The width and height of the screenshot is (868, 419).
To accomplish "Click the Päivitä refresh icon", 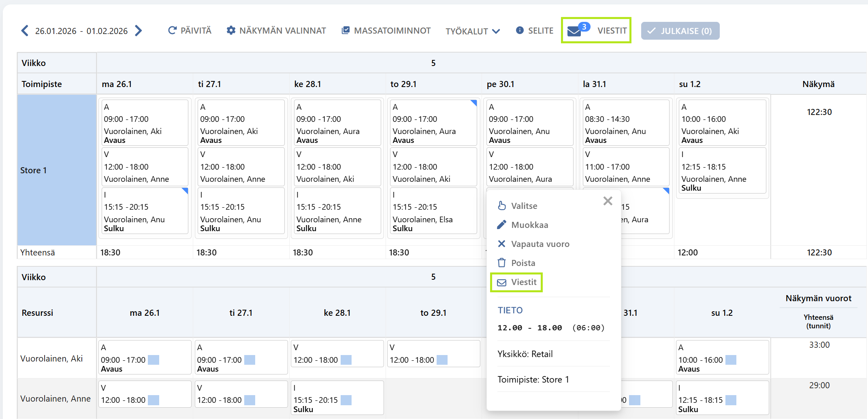I will [172, 30].
